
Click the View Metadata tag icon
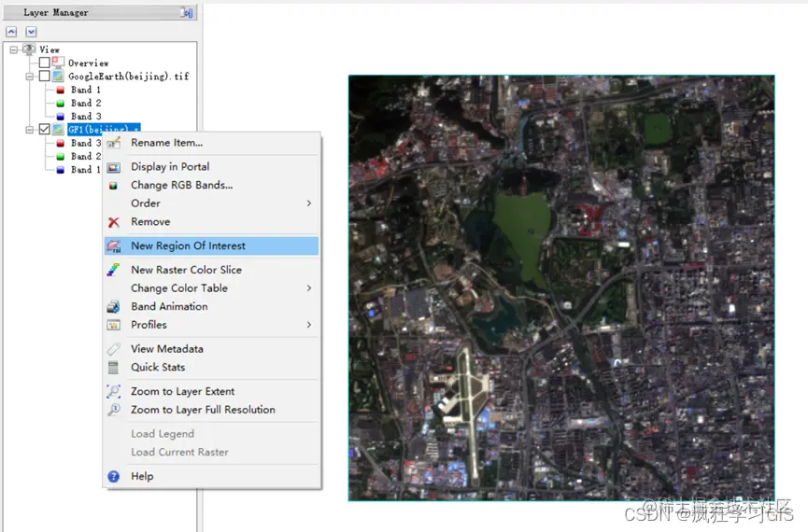pos(113,349)
